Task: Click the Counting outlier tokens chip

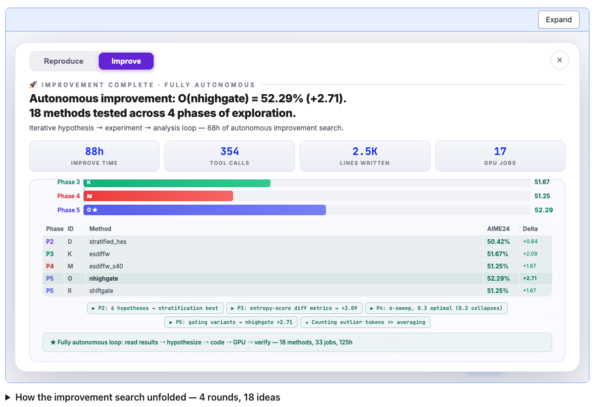Action: [x=365, y=322]
